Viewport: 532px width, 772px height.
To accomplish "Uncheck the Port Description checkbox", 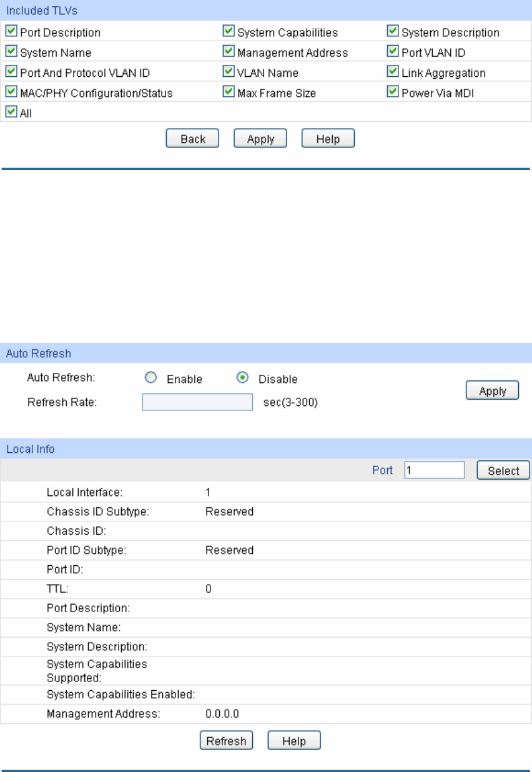I will point(11,32).
